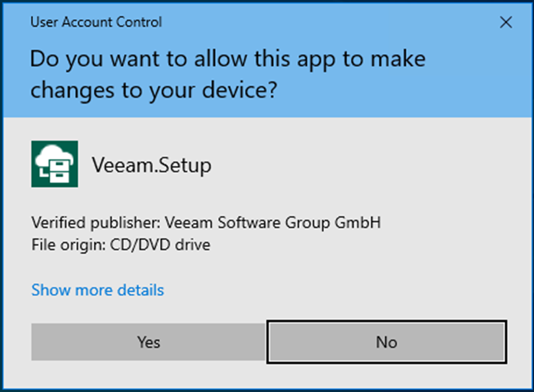Open the Show more details link

click(x=98, y=290)
